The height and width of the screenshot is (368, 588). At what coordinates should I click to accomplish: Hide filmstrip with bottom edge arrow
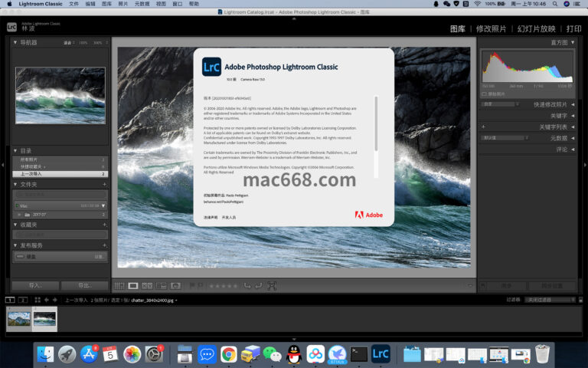(x=294, y=339)
